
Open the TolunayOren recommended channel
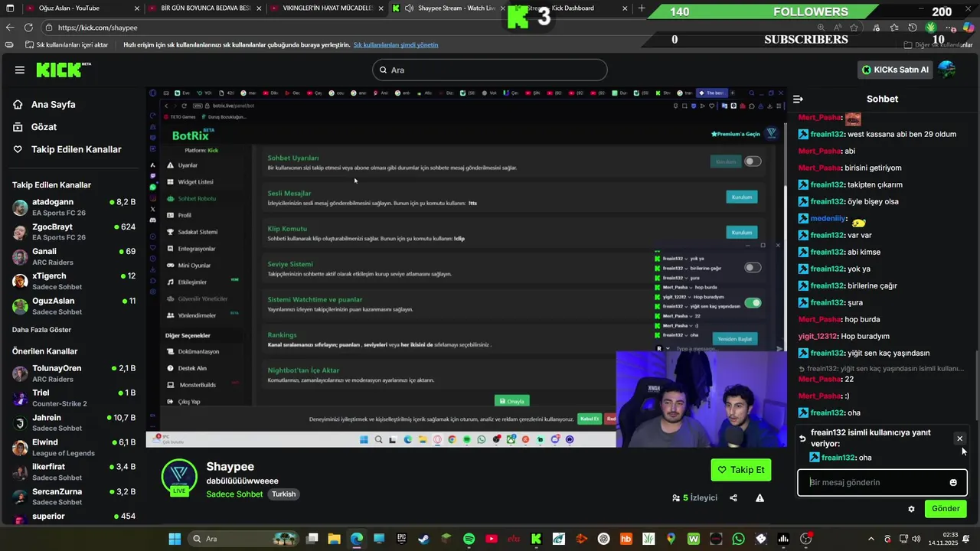[x=74, y=373]
